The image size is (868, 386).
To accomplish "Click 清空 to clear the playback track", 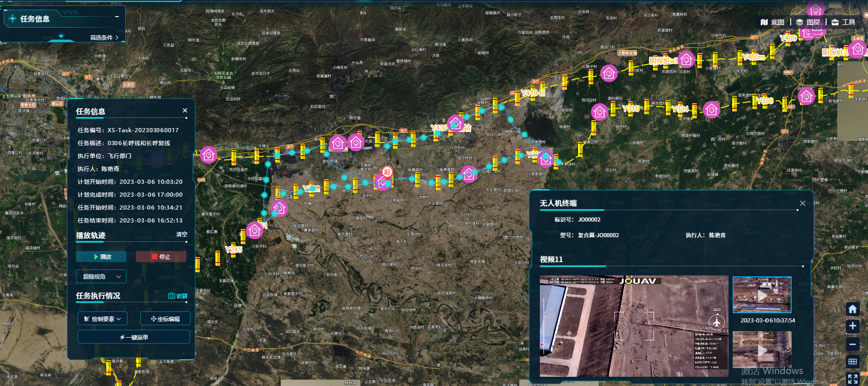I will pos(182,234).
